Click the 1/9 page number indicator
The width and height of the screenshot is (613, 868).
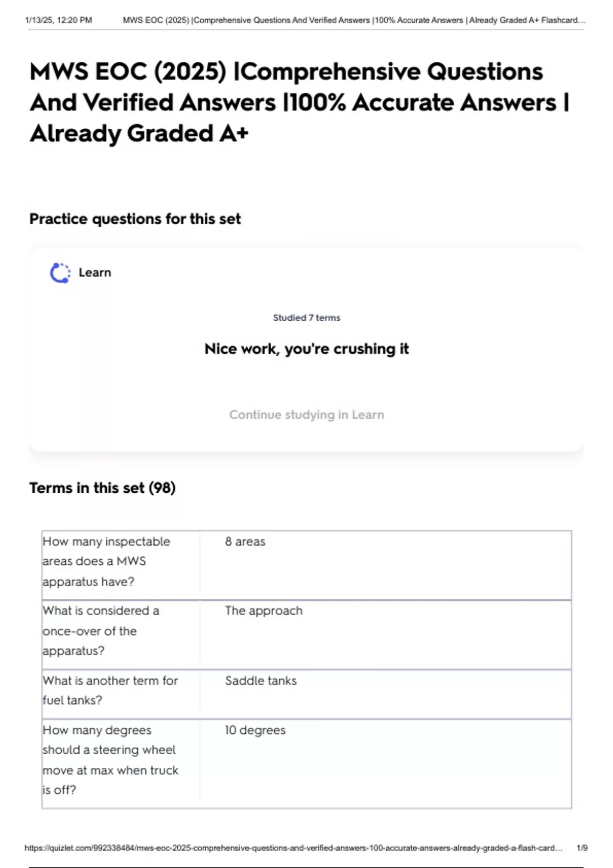(582, 848)
